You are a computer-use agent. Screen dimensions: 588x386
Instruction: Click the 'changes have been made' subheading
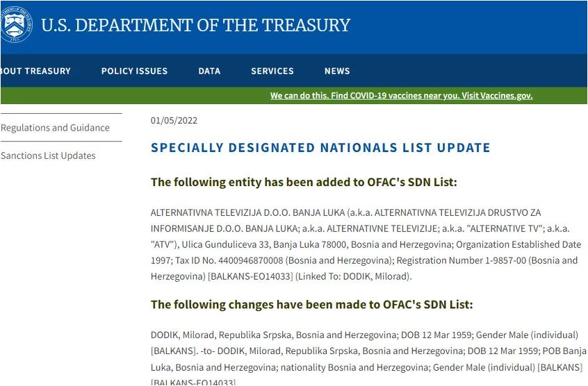point(311,304)
